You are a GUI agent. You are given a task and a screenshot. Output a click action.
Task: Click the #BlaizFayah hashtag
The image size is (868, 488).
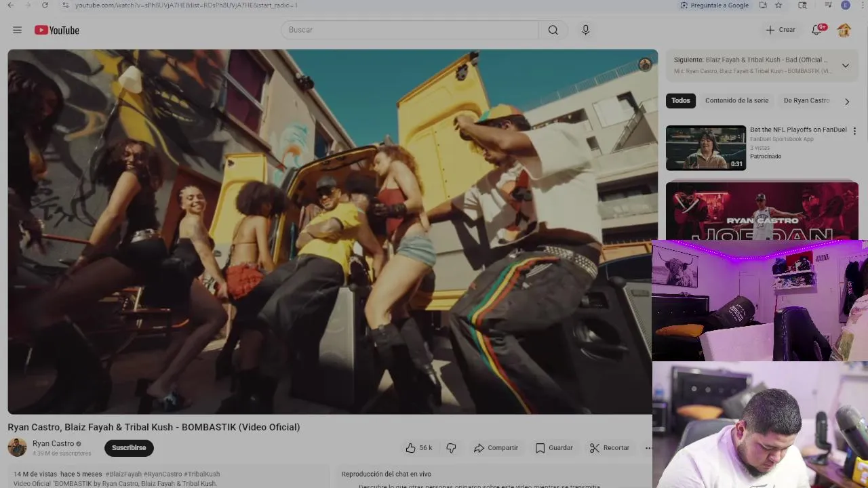[124, 474]
